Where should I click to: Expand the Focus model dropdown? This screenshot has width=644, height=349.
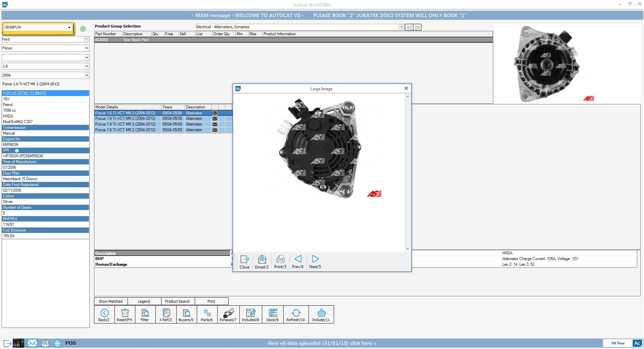[86, 48]
